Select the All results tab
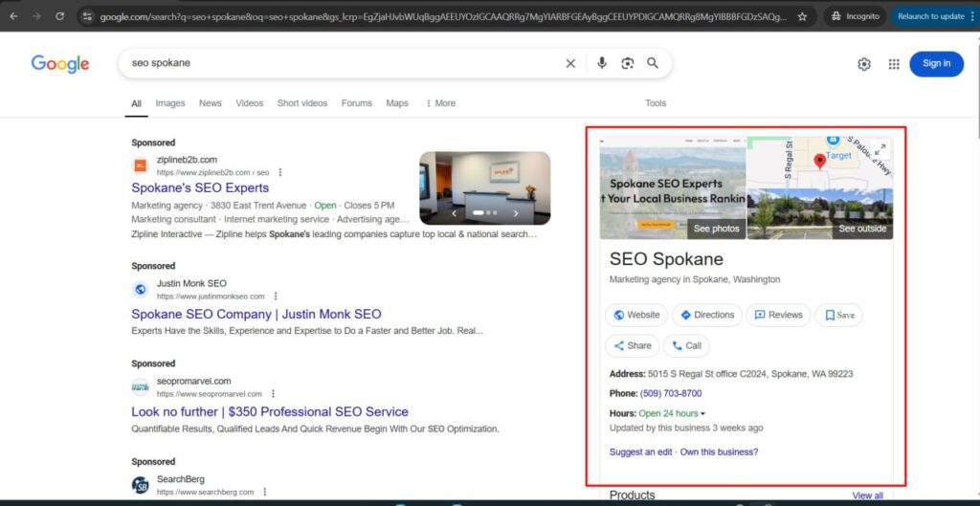The image size is (980, 506). (136, 103)
